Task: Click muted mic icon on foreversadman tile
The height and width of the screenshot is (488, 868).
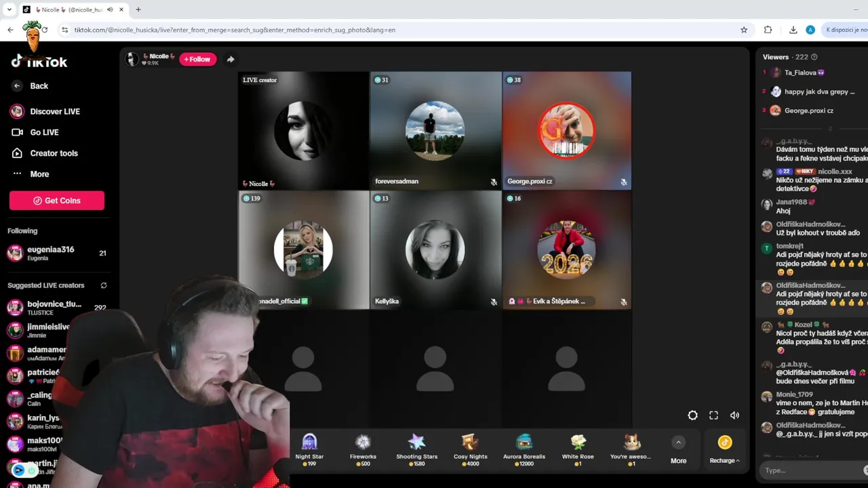Action: pyautogui.click(x=494, y=182)
